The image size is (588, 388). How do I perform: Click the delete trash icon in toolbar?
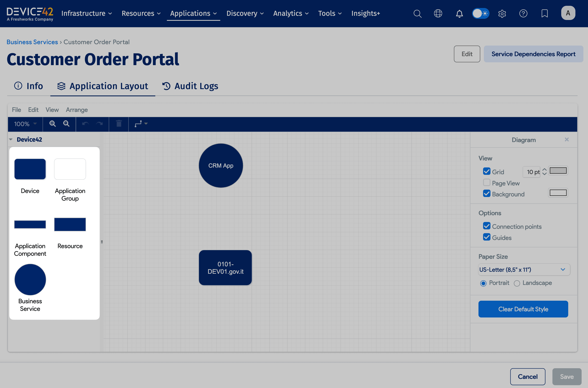tap(119, 124)
